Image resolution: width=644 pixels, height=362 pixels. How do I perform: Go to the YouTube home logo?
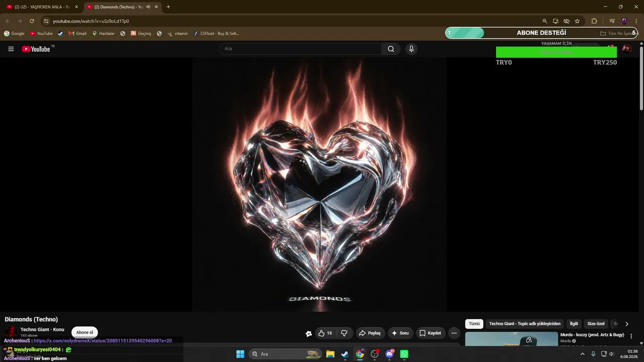point(36,49)
